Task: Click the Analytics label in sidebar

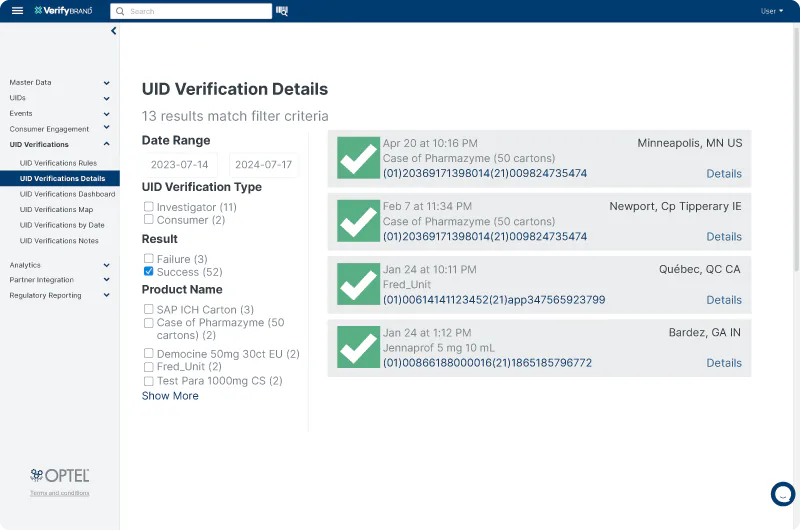Action: (25, 265)
